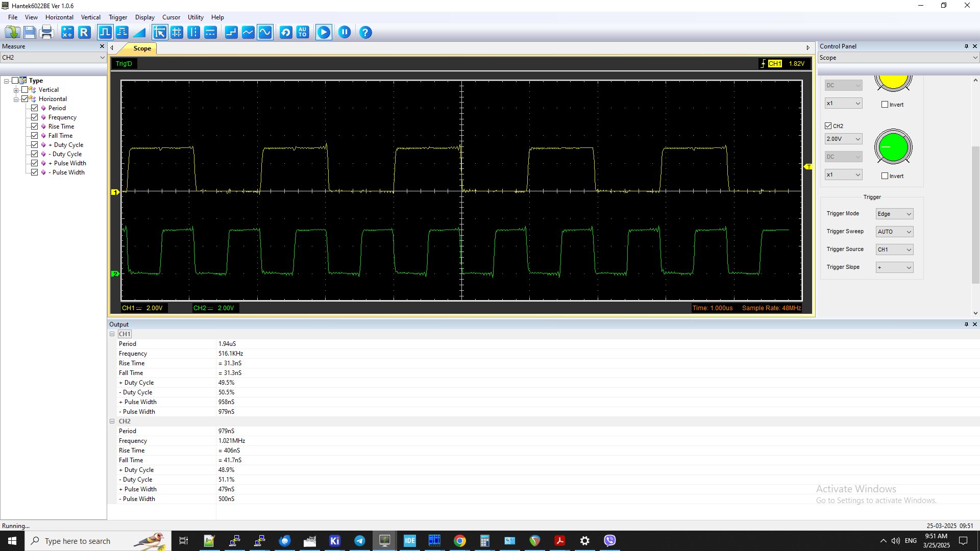
Task: Expand the Vertical node in Measure panel
Action: click(16, 89)
